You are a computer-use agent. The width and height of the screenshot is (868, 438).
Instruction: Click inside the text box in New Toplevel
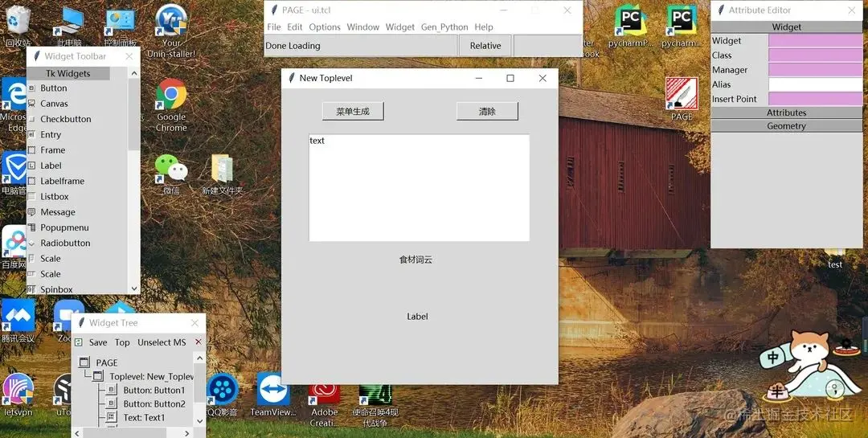tap(419, 188)
